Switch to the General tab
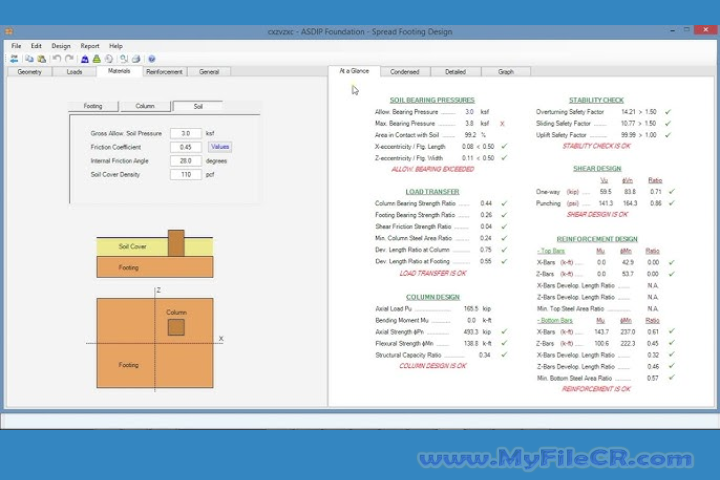This screenshot has height=480, width=720. click(209, 72)
